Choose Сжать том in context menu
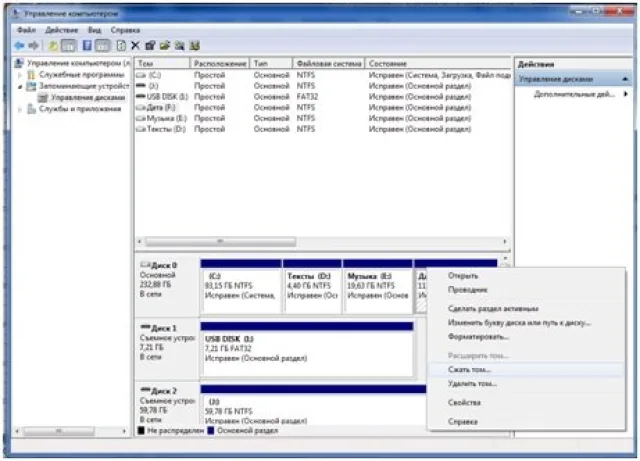The image size is (640, 461). pyautogui.click(x=469, y=370)
